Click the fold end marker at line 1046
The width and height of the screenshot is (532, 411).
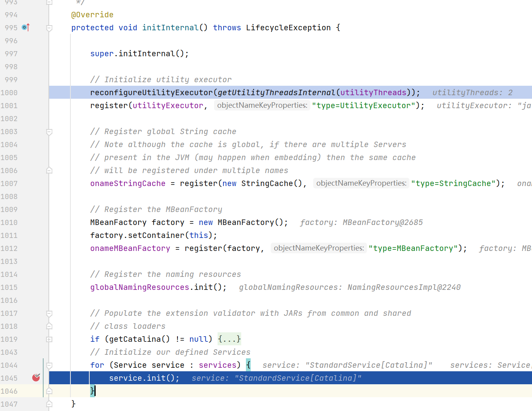[x=49, y=391]
